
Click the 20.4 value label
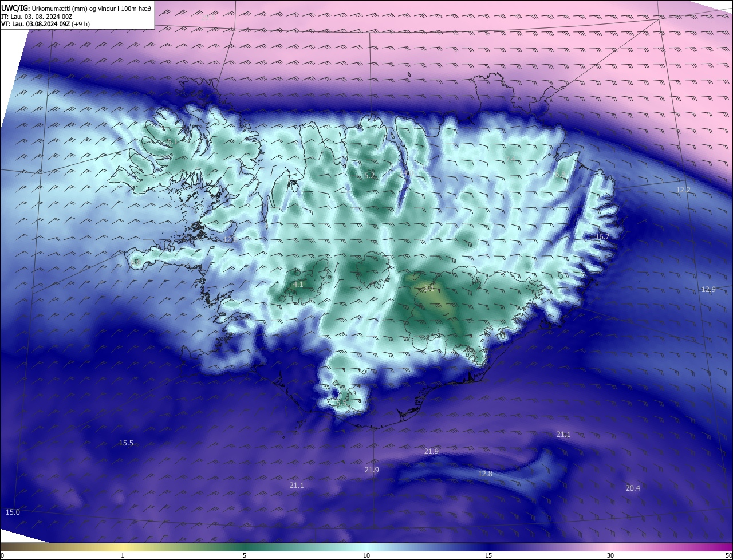click(x=633, y=488)
